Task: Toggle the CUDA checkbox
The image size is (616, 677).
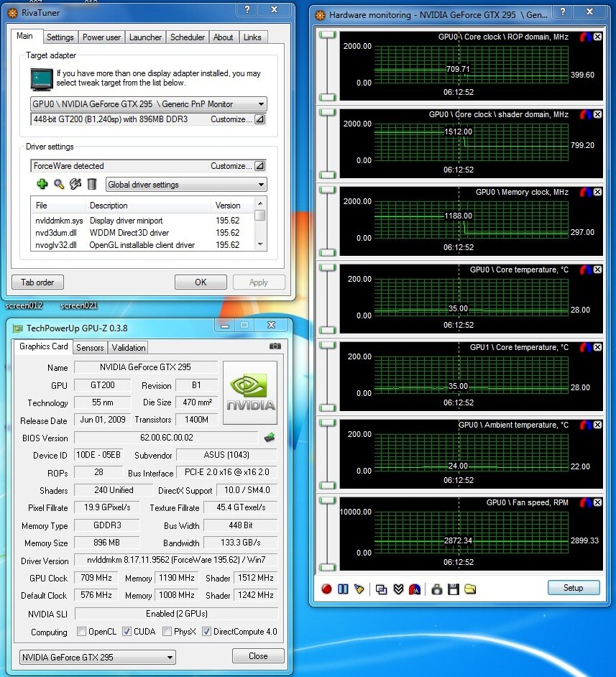Action: [127, 632]
